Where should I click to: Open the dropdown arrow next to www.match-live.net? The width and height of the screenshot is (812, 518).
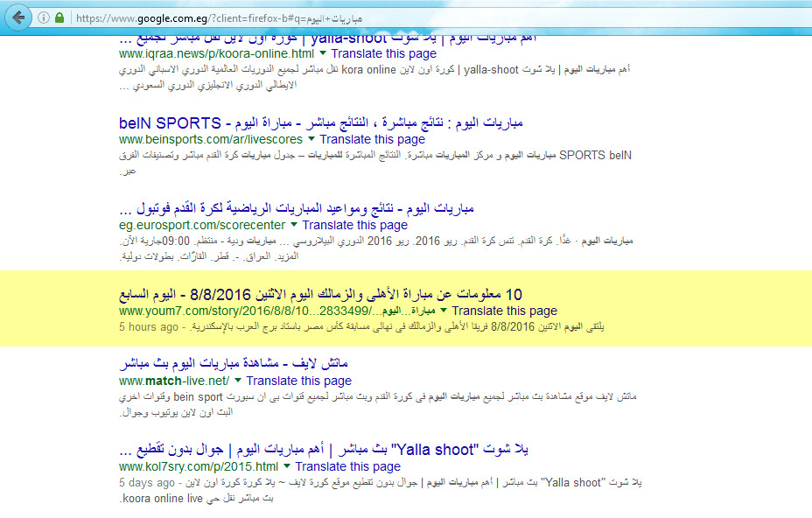tap(238, 380)
